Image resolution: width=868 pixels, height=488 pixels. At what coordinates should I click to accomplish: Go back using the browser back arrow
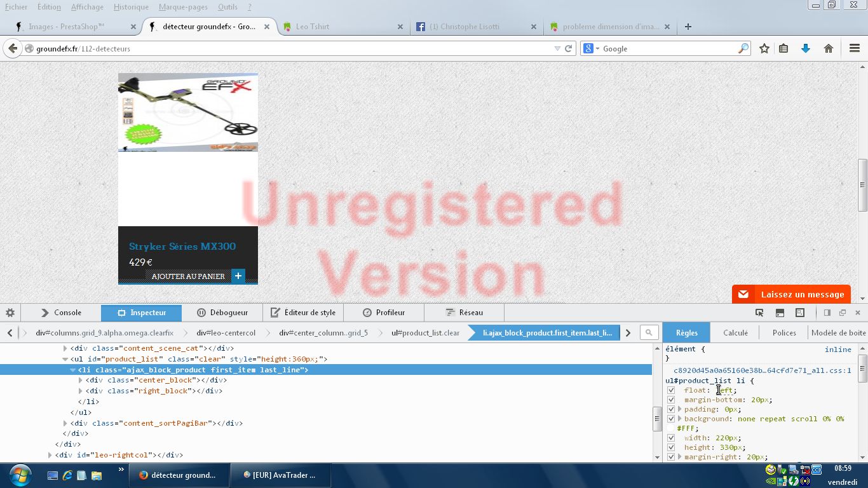(x=12, y=48)
